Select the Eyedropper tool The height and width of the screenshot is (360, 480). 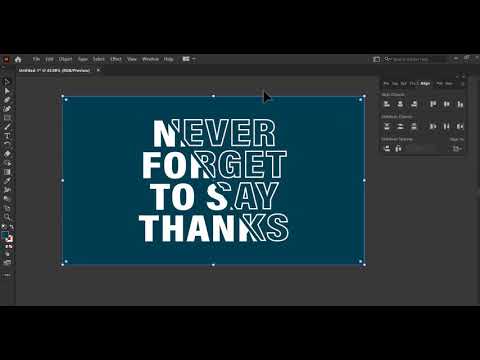pos(7,181)
